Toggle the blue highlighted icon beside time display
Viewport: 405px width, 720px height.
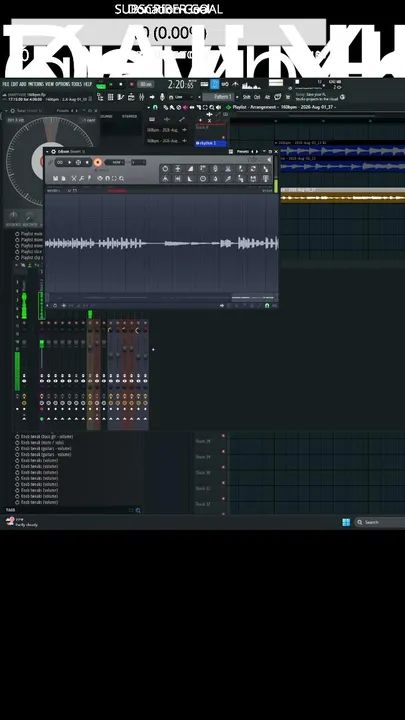pos(214,84)
